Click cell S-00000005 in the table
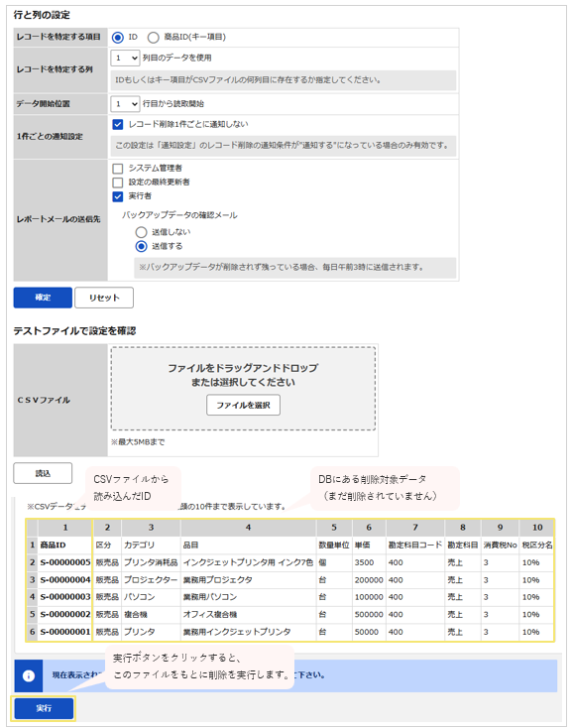572x728 pixels. [65, 562]
